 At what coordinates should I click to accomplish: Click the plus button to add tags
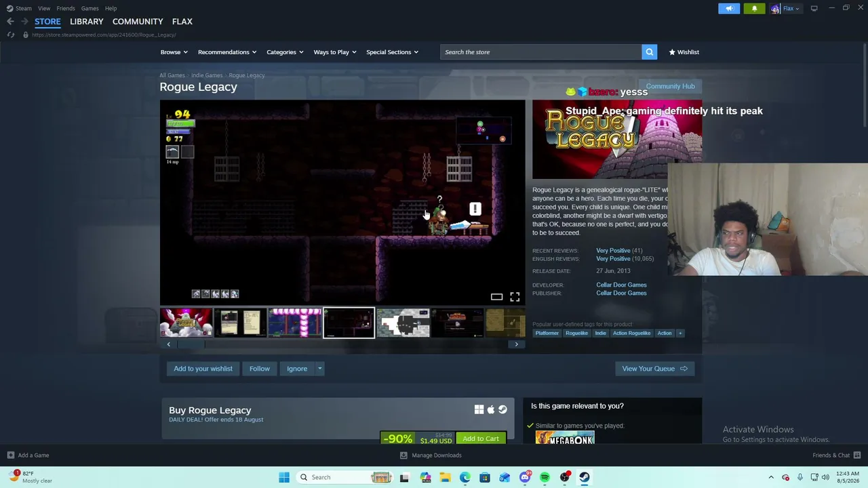[x=680, y=333]
